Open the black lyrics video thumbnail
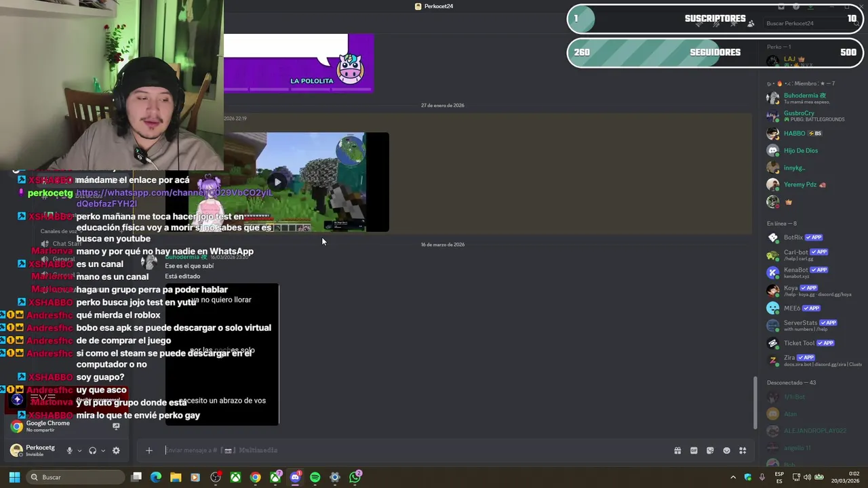 (x=222, y=354)
